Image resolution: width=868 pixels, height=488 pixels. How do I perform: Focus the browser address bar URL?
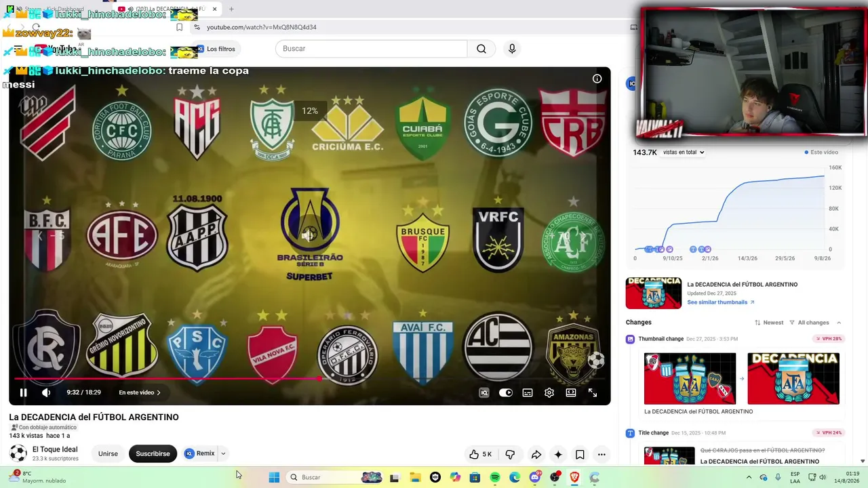click(262, 27)
